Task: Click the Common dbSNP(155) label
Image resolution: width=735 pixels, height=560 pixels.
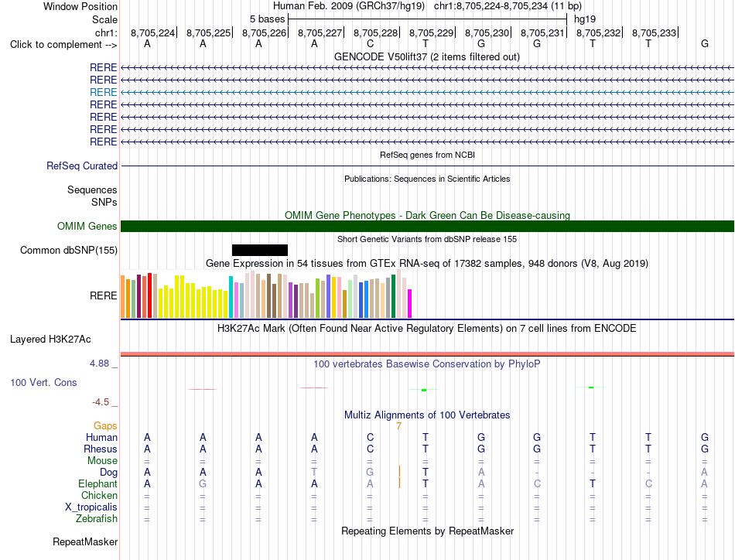Action: pos(68,251)
